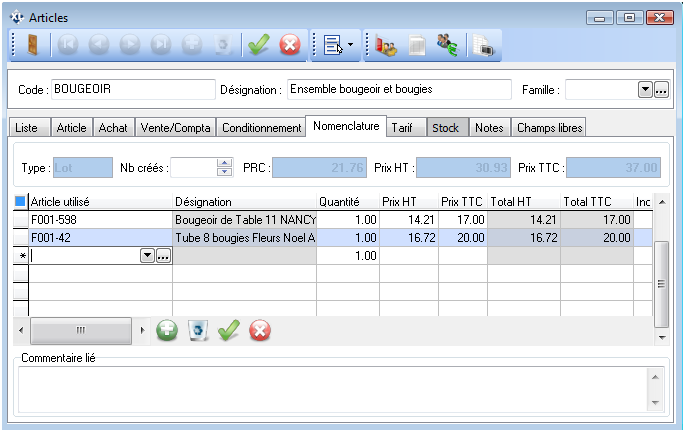Click ellipsis browse button in Article utilisé cell
This screenshot has height=432, width=685.
pos(163,256)
